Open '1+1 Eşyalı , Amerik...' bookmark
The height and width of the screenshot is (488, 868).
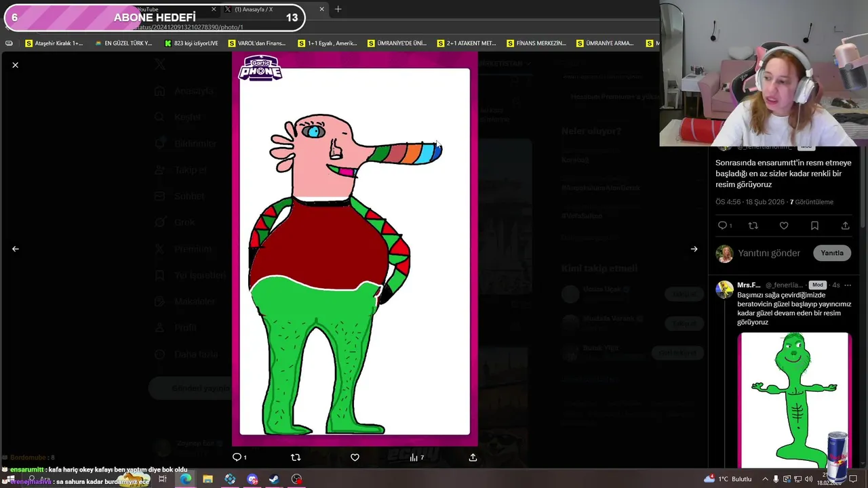point(326,43)
